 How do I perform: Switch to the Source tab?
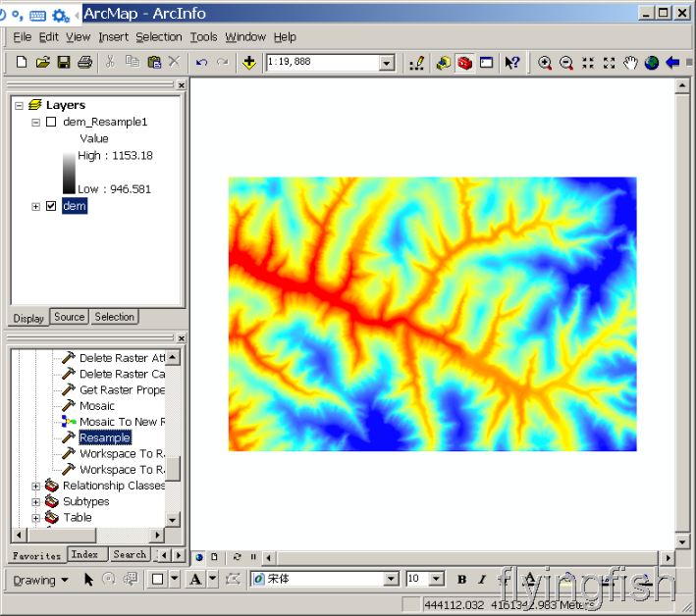69,317
